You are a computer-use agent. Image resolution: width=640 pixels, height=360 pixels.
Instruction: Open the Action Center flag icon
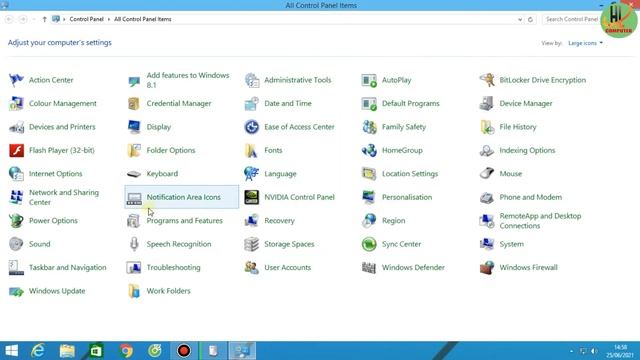click(16, 80)
